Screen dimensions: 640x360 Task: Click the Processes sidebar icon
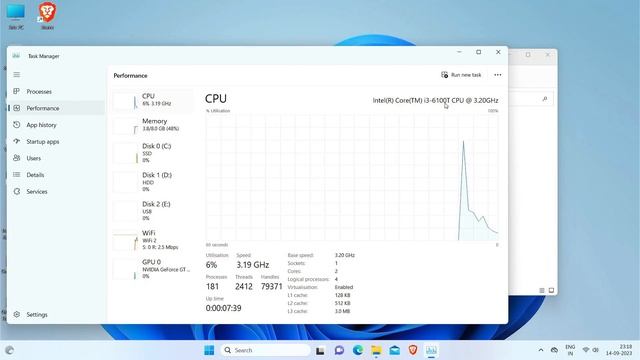[17, 91]
